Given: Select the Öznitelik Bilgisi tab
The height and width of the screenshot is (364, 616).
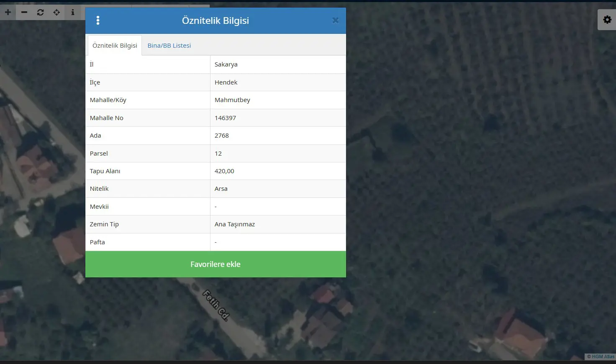Looking at the screenshot, I should (115, 45).
